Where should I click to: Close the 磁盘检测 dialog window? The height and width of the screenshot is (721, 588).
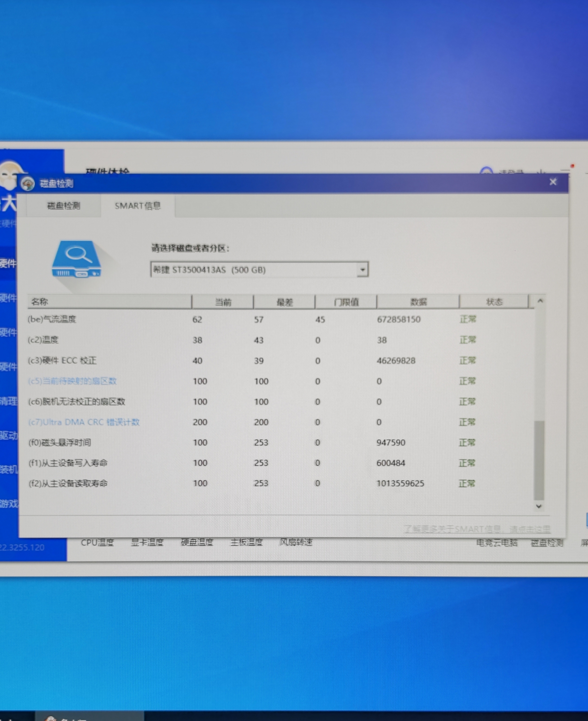[x=553, y=182]
